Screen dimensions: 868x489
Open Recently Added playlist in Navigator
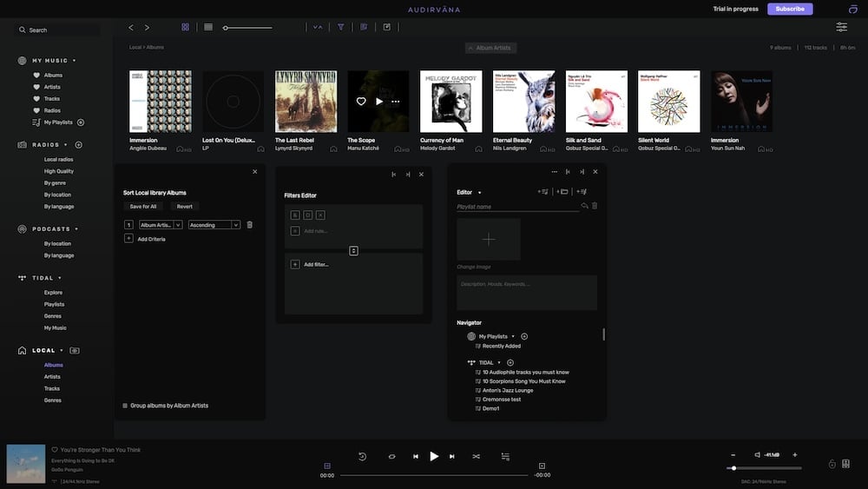(502, 346)
